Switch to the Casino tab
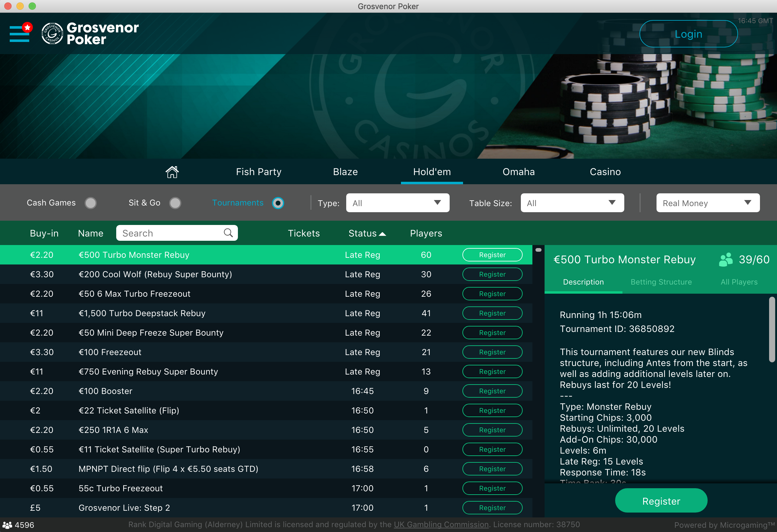The height and width of the screenshot is (532, 777). [x=605, y=172]
